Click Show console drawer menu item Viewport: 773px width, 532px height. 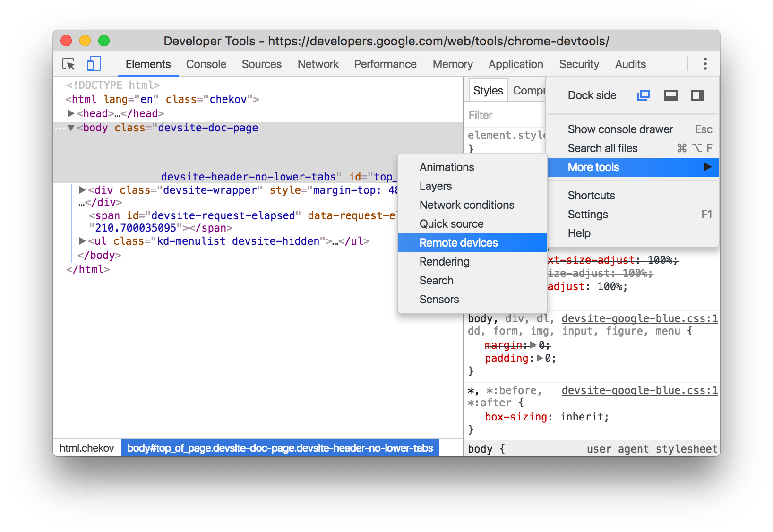click(x=620, y=129)
